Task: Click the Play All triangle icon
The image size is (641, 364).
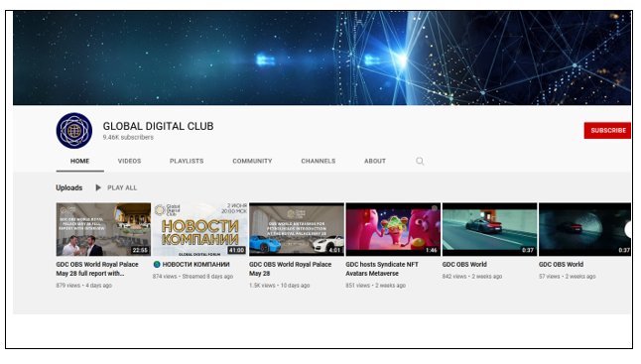Action: point(98,187)
